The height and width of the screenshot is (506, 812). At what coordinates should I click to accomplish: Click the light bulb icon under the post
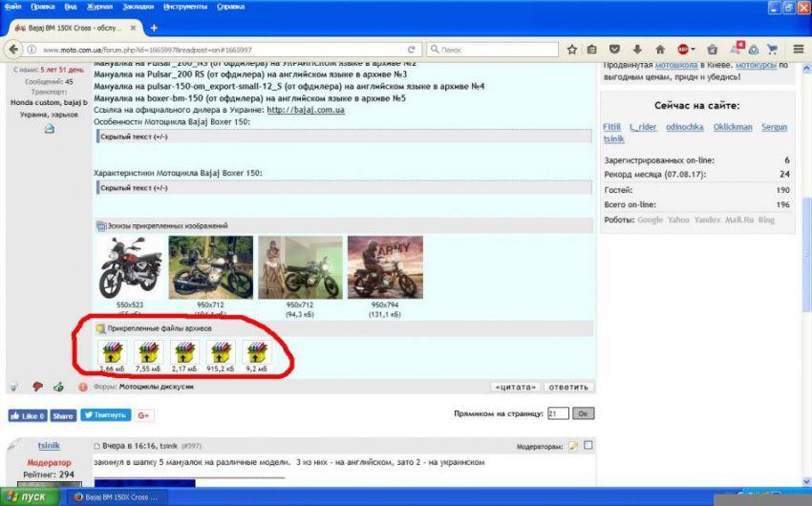(x=14, y=387)
